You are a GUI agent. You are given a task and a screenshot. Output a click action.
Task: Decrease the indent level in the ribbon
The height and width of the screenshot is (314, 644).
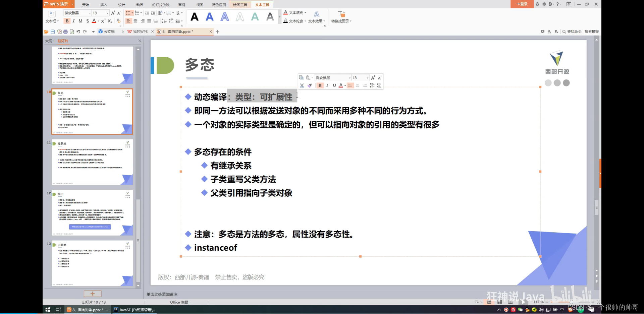(147, 13)
